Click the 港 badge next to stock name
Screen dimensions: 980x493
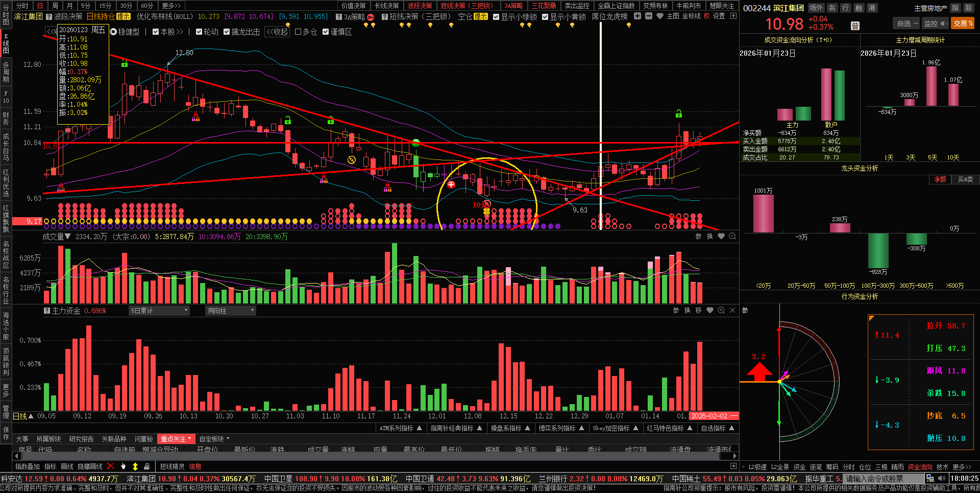(x=872, y=8)
